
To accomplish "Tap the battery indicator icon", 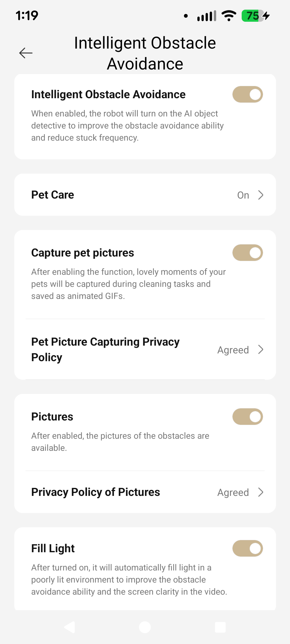I will [x=255, y=16].
